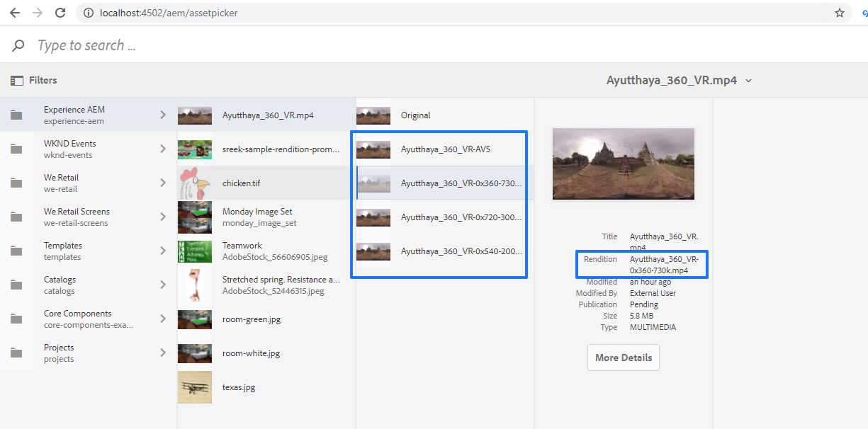Choose the Ayutthaya_360_VR-0x720-300 rendition
Screen dimensions: 868x429
coord(462,217)
